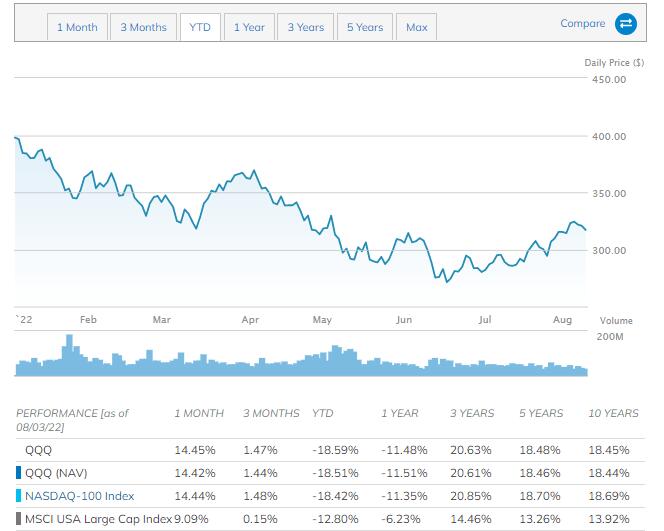Switch to the 5 Years tab
The width and height of the screenshot is (664, 531).
[x=365, y=27]
